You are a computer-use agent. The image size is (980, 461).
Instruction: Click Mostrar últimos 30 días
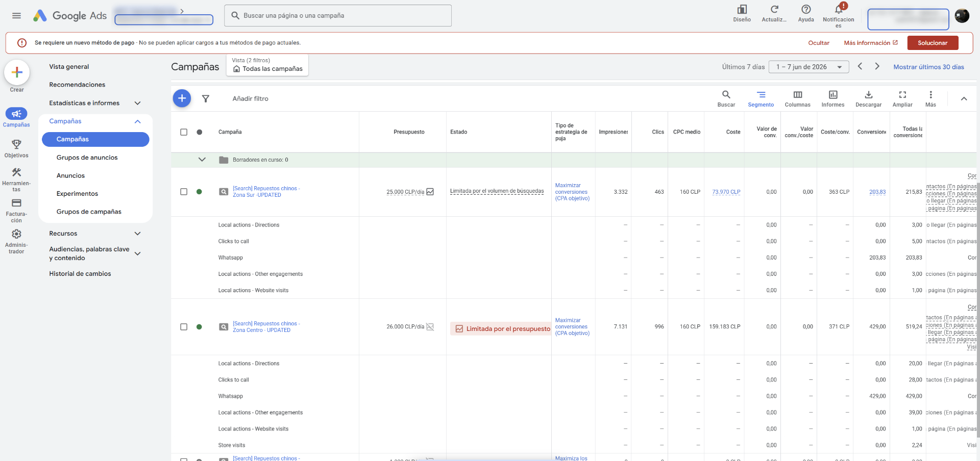coord(928,67)
